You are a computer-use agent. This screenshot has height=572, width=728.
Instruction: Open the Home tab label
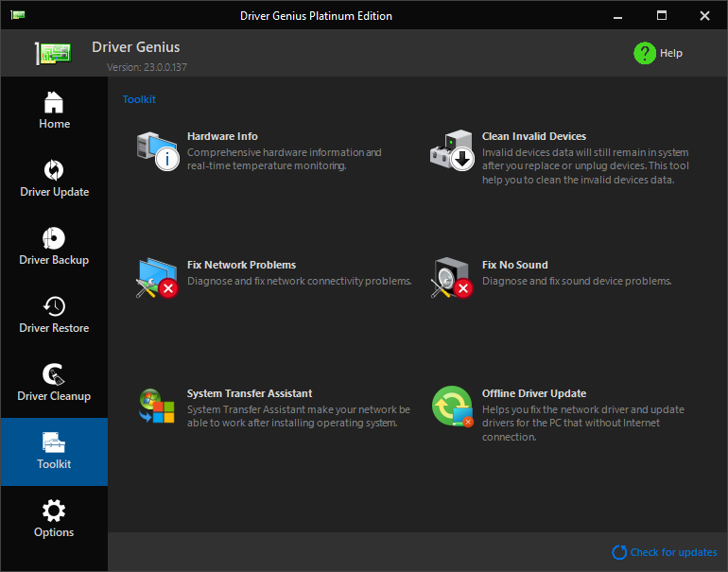[54, 124]
